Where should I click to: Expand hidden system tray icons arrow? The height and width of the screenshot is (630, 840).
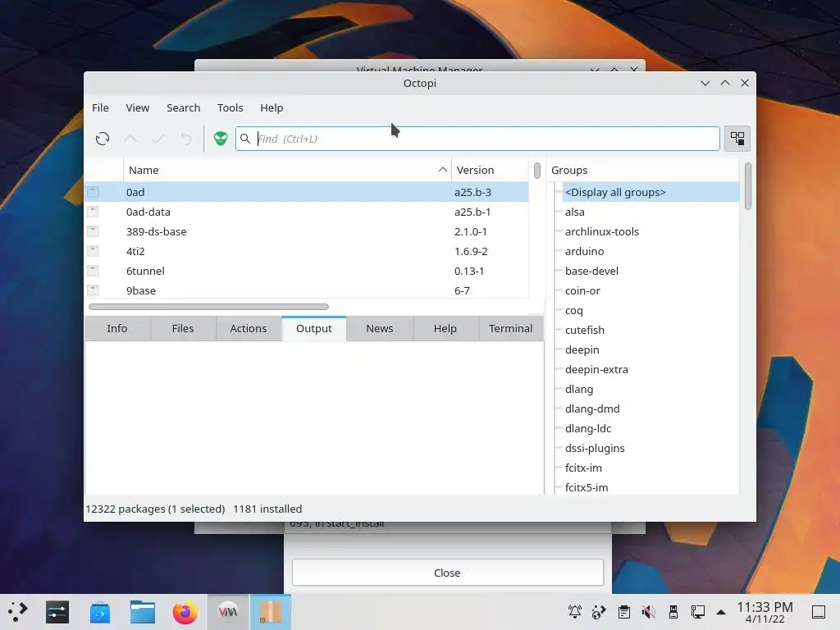[721, 612]
